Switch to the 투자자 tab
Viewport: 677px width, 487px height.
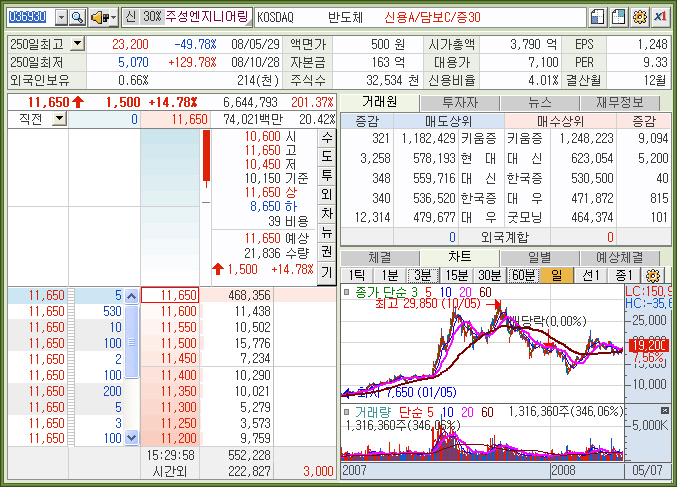(458, 102)
